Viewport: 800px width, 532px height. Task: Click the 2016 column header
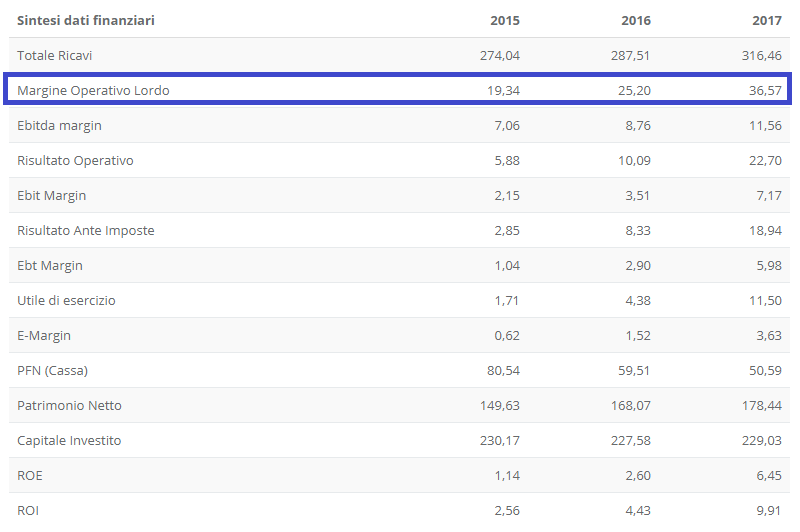click(635, 20)
